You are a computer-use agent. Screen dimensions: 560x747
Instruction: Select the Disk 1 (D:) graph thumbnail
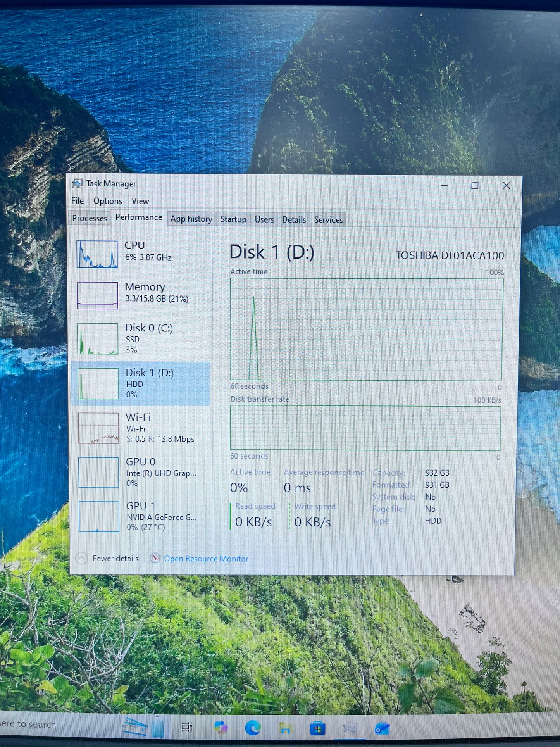[98, 383]
